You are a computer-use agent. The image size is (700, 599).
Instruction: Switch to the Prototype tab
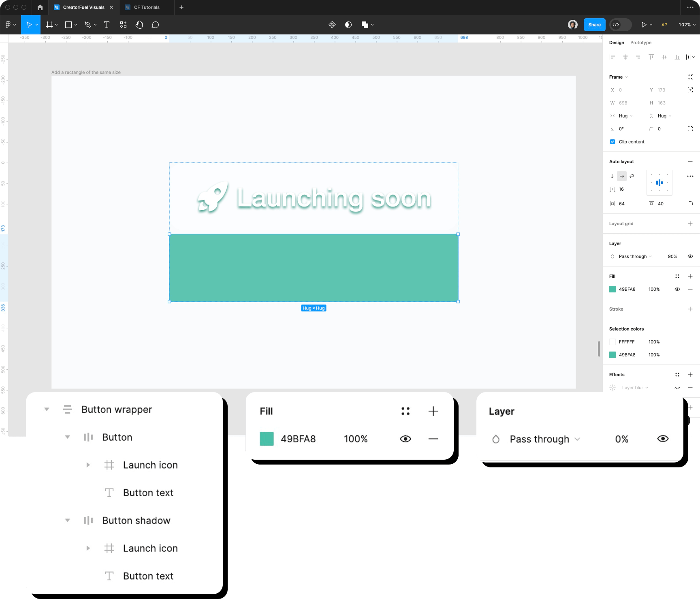pyautogui.click(x=640, y=43)
